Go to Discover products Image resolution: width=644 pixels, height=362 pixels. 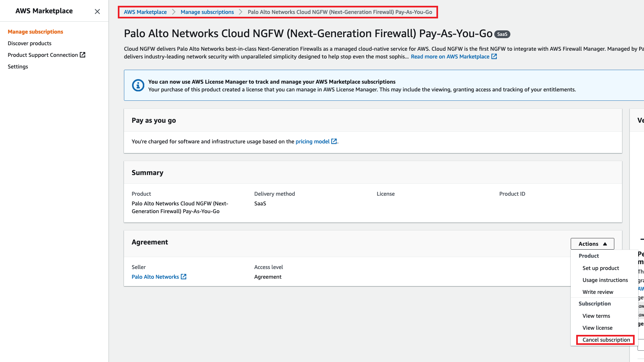(x=29, y=43)
